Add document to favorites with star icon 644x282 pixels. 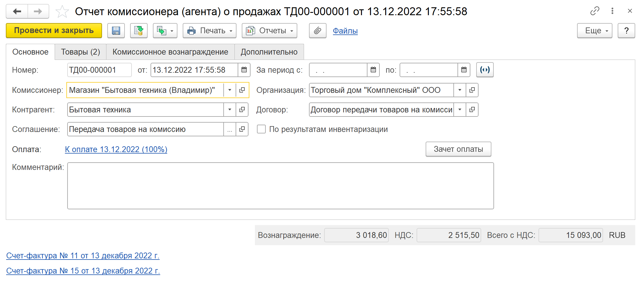pyautogui.click(x=62, y=12)
